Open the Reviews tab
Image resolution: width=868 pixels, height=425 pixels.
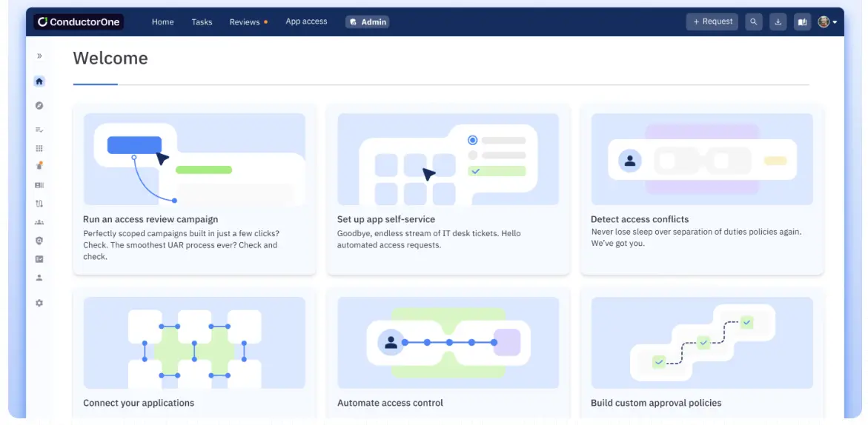[245, 22]
